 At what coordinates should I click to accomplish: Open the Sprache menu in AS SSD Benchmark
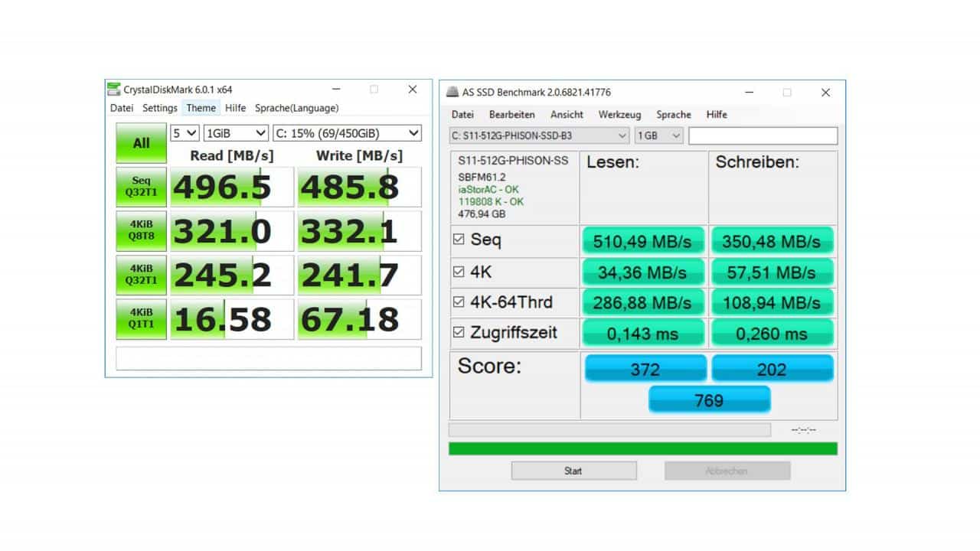pyautogui.click(x=673, y=114)
